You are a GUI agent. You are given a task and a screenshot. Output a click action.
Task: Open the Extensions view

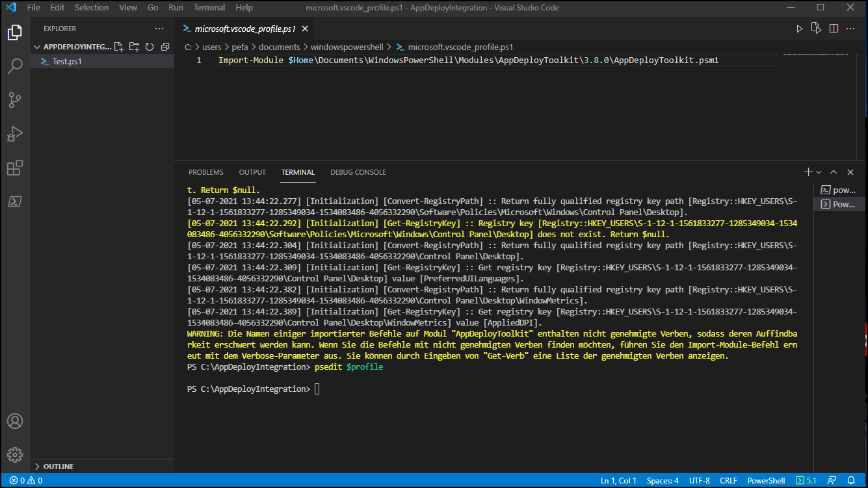pos(15,168)
